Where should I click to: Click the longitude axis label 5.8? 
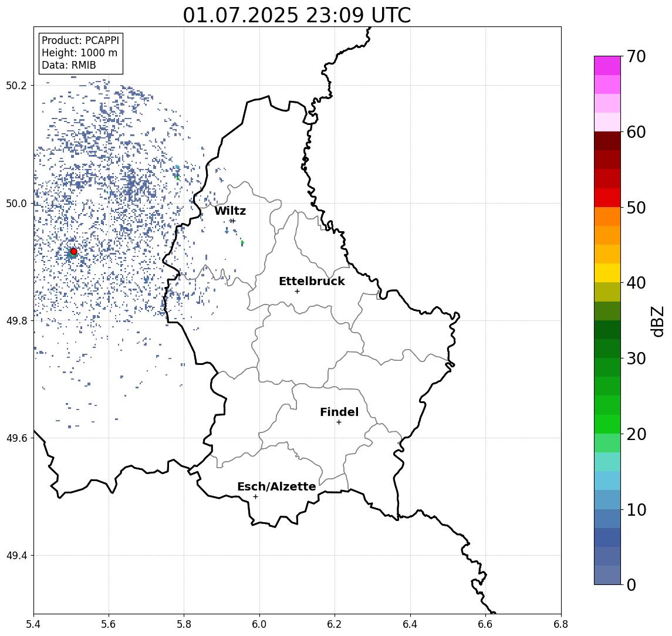pyautogui.click(x=184, y=624)
